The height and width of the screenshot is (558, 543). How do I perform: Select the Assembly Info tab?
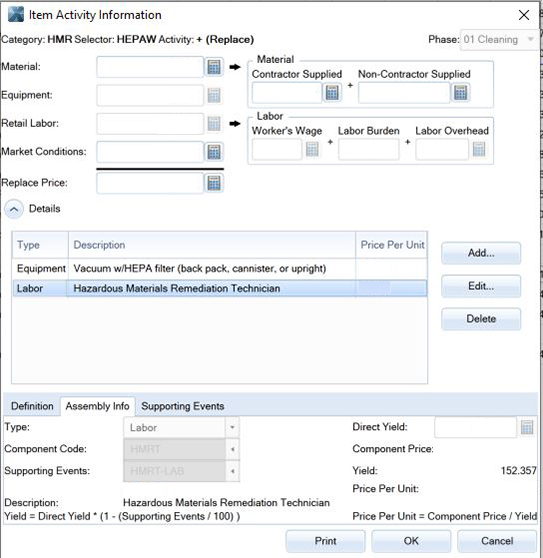click(97, 406)
